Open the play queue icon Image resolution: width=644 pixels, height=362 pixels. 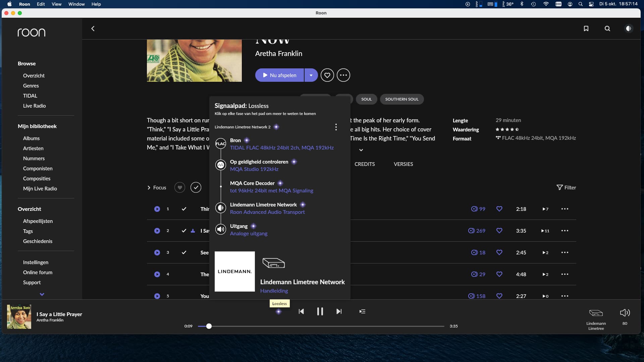click(x=362, y=311)
